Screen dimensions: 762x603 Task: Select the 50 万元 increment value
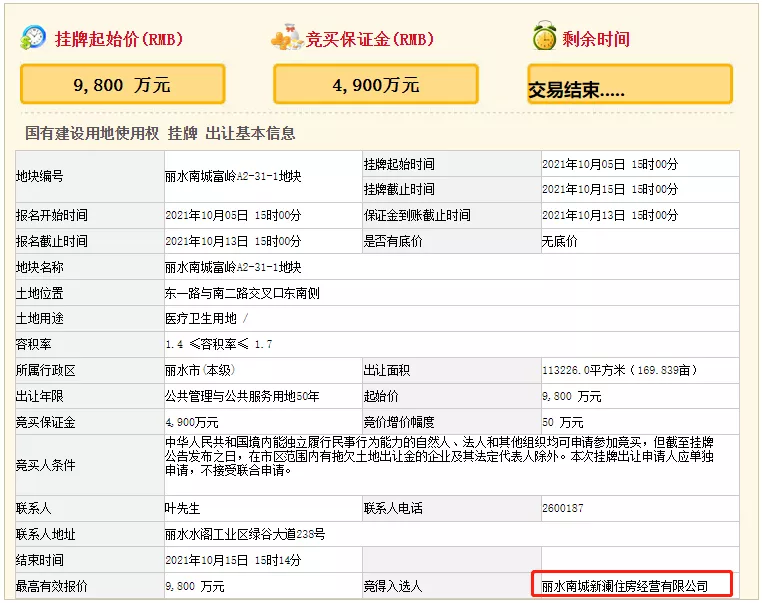click(x=563, y=423)
